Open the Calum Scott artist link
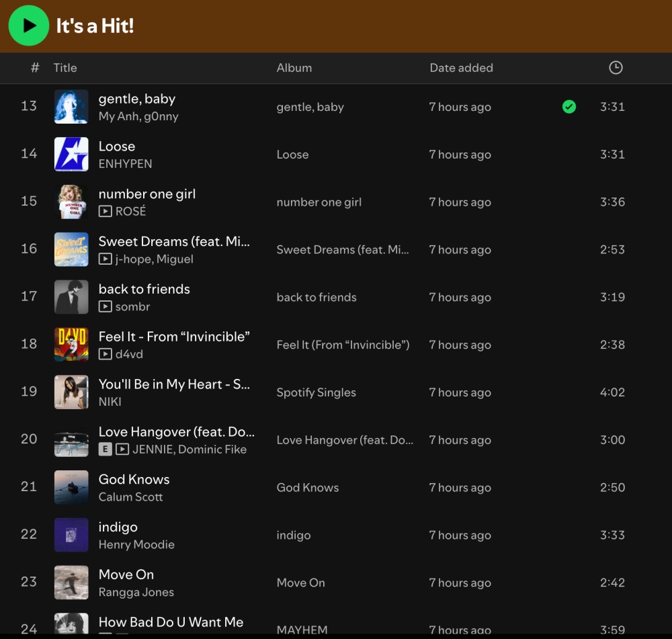This screenshot has height=639, width=672. click(131, 497)
